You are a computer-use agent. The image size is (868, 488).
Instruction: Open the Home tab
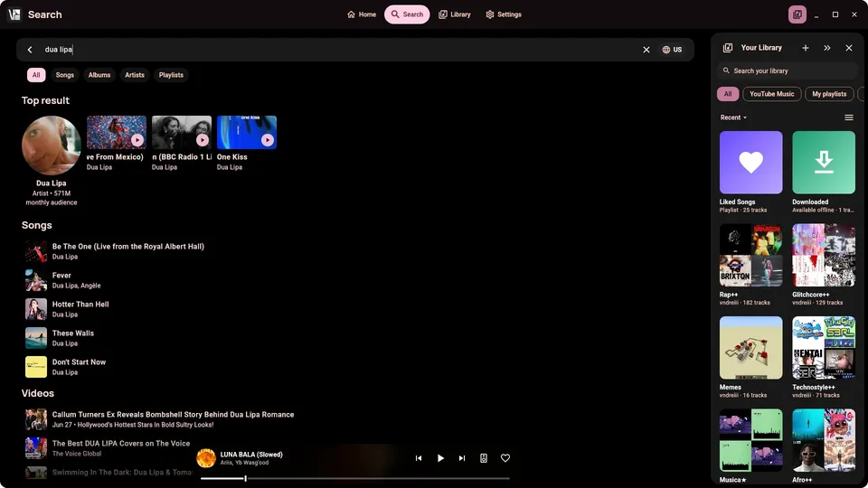[x=362, y=14]
